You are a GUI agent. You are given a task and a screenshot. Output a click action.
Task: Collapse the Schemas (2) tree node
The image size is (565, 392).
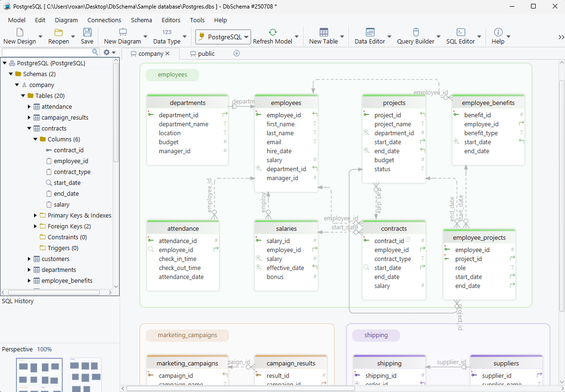(11, 74)
